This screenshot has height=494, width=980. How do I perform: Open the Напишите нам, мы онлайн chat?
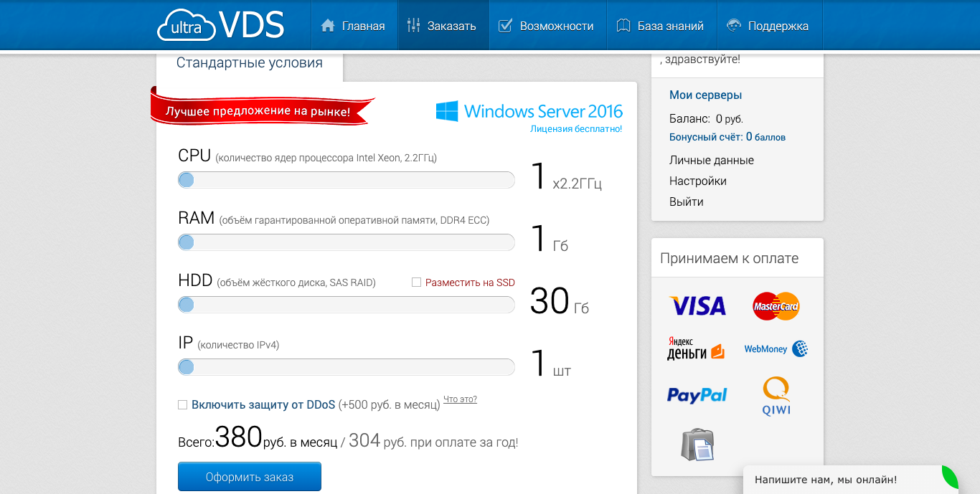(826, 480)
